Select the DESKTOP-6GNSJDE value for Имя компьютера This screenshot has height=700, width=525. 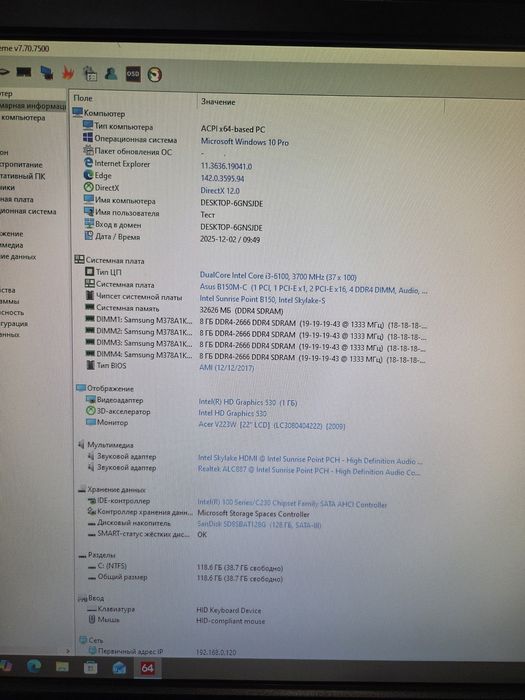pyautogui.click(x=231, y=203)
